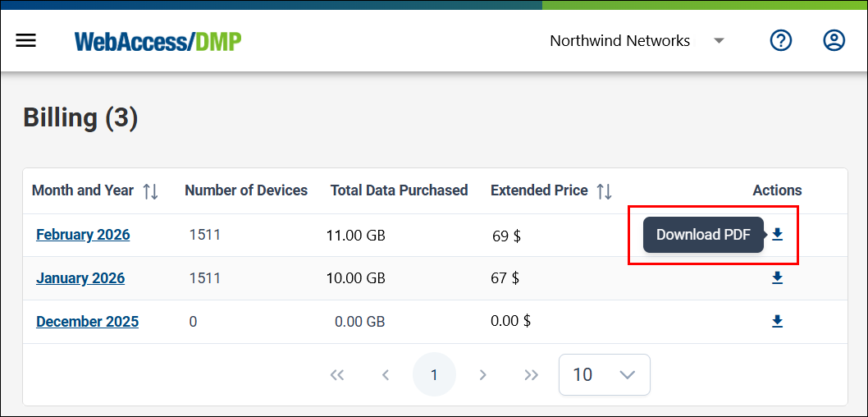Click the Month and Year column header
The height and width of the screenshot is (417, 868).
pyautogui.click(x=83, y=190)
